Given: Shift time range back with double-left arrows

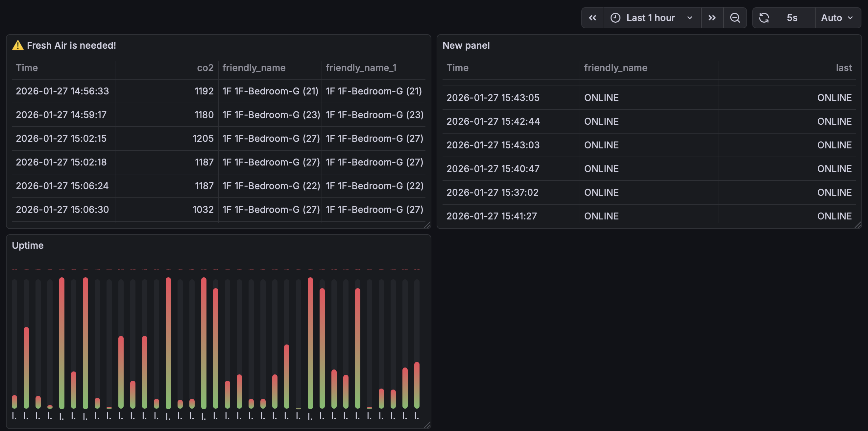Looking at the screenshot, I should click(x=593, y=17).
